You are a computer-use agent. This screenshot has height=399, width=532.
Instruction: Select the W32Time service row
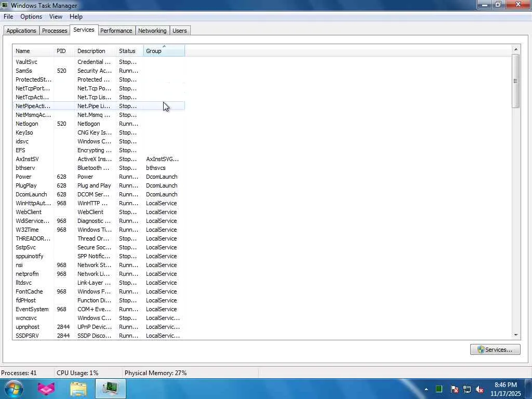tap(99, 229)
